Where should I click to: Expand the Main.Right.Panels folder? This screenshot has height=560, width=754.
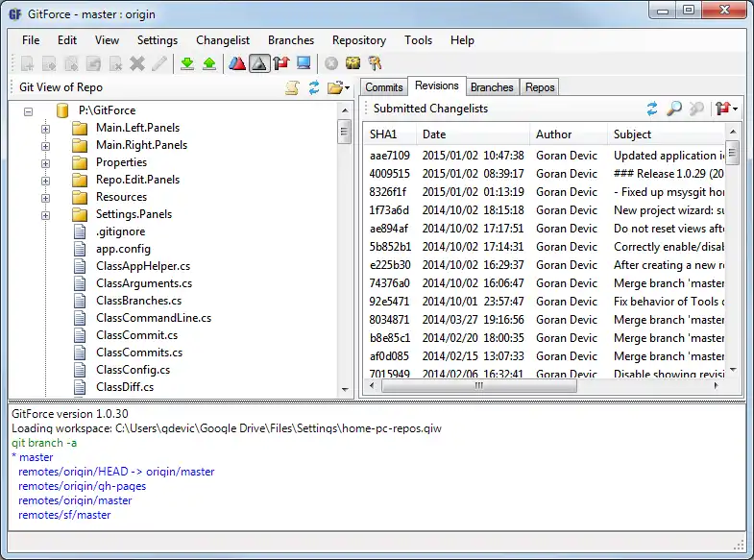[46, 146]
